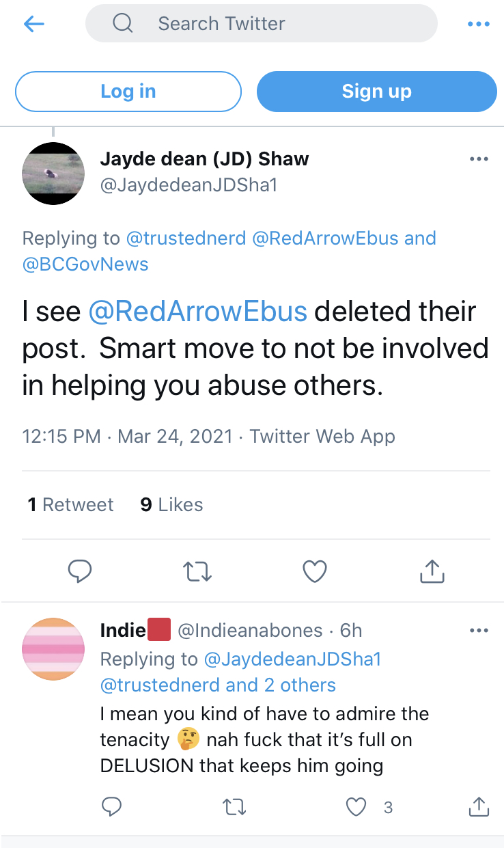This screenshot has height=848, width=504.
Task: Open the more options menu on Indie's reply
Action: click(x=479, y=631)
